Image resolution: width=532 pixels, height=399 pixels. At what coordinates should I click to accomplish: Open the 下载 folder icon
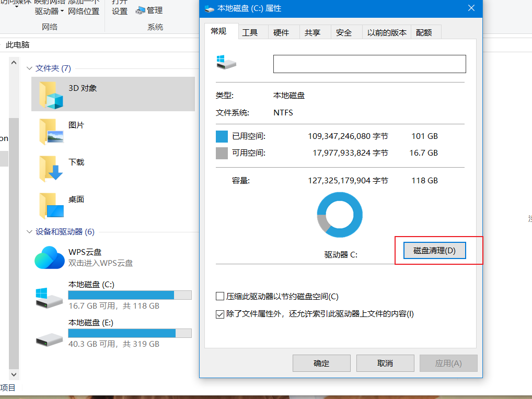(x=51, y=169)
